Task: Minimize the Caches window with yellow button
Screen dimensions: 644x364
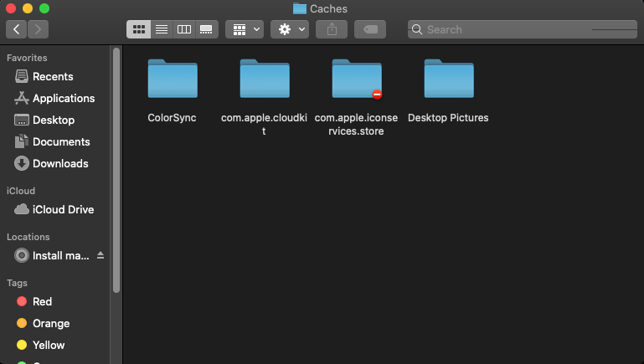Action: 28,8
